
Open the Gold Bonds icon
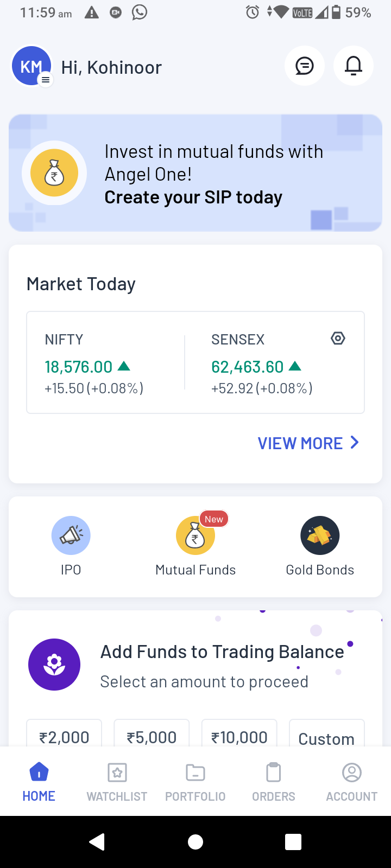click(x=320, y=535)
